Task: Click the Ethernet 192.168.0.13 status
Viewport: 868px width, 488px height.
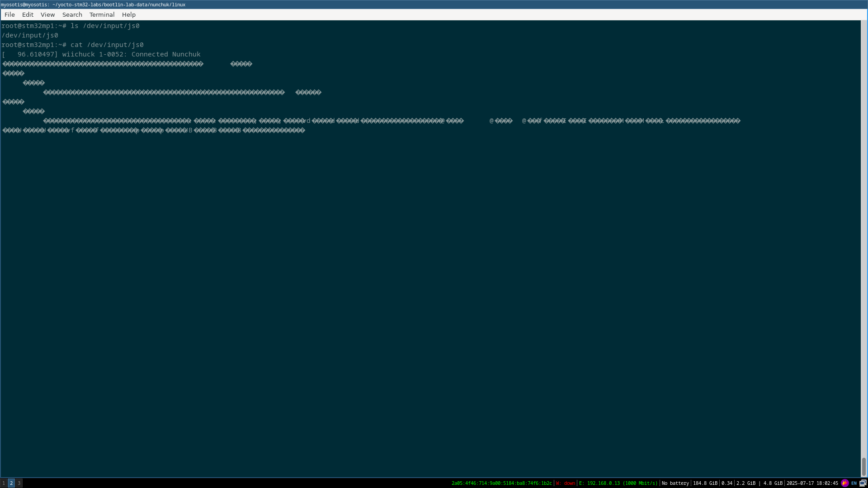Action: (x=618, y=483)
